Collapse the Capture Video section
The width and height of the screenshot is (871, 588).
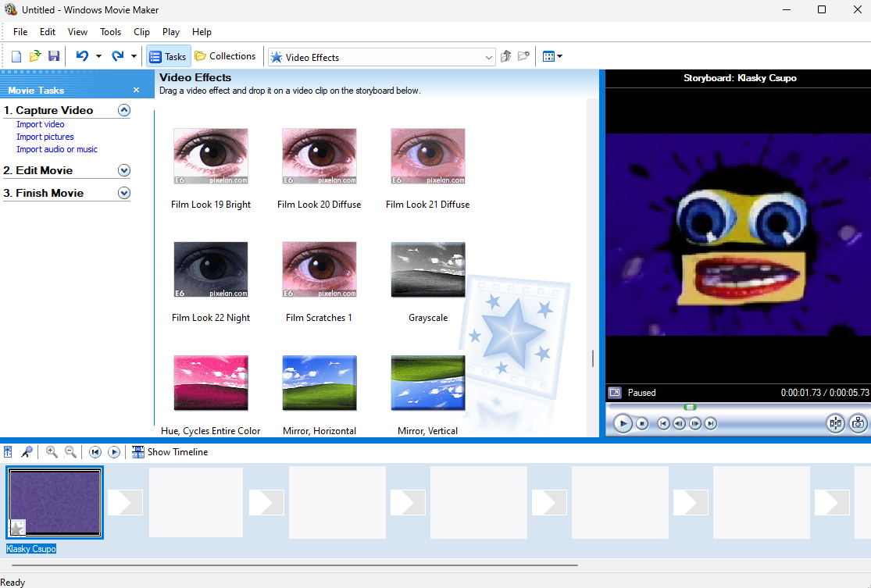coord(123,109)
